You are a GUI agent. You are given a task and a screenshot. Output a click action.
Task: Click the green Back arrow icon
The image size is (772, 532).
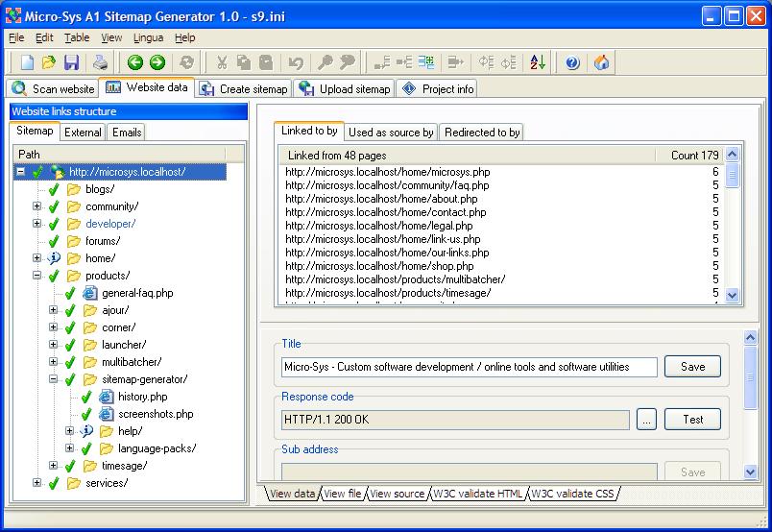click(134, 62)
